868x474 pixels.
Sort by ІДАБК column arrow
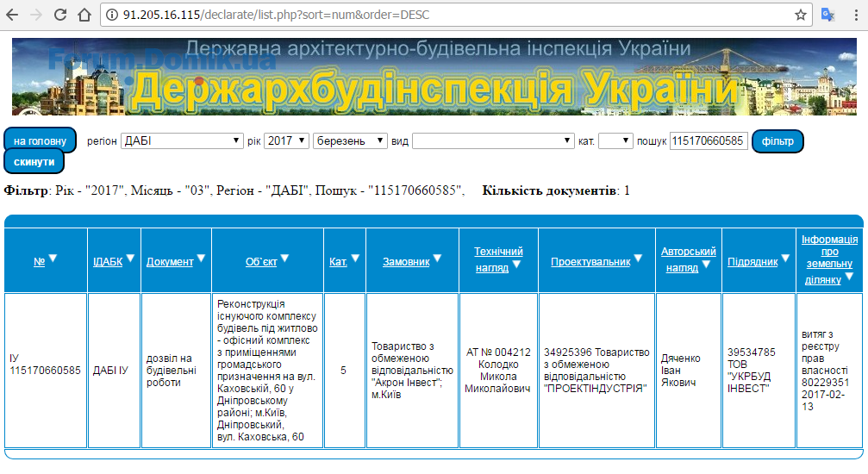click(x=131, y=258)
